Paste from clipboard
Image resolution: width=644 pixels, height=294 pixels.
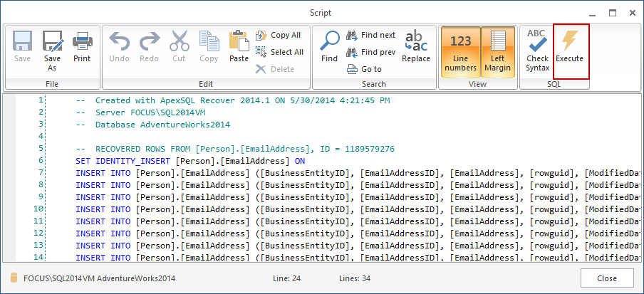coord(239,47)
